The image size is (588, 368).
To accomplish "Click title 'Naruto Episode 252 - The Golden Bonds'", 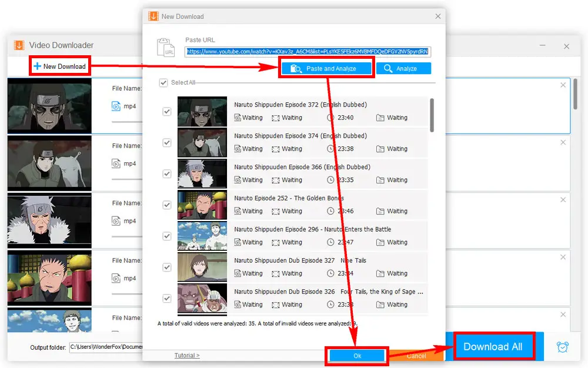I will pyautogui.click(x=289, y=198).
